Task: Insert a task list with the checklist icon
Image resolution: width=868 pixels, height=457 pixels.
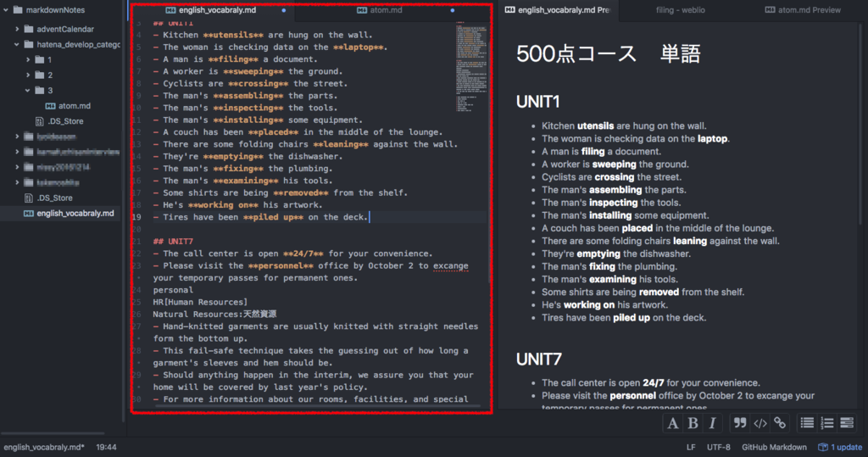Action: (x=847, y=423)
